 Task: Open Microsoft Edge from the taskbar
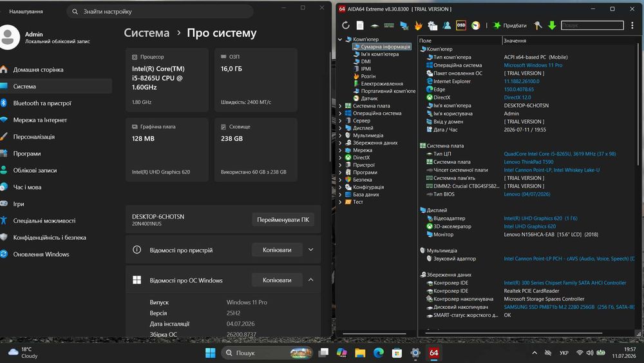point(378,353)
